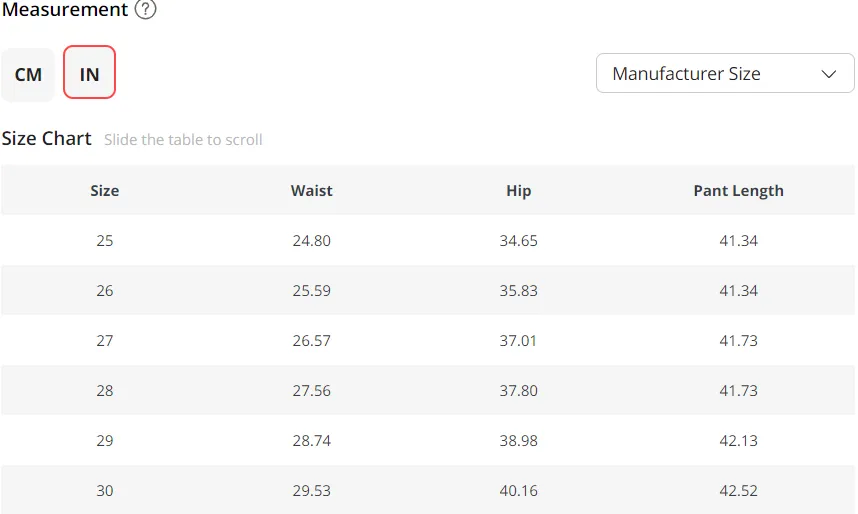Click the Hip column header
This screenshot has height=514, width=858.
518,191
